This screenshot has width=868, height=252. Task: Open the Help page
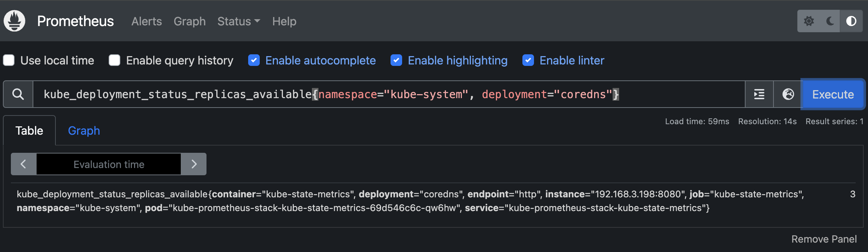click(284, 21)
